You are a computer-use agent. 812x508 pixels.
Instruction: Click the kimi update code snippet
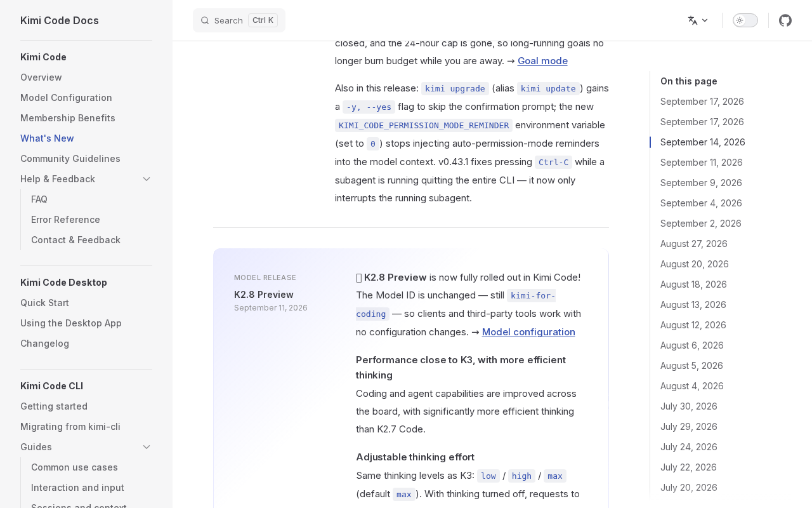tap(548, 88)
